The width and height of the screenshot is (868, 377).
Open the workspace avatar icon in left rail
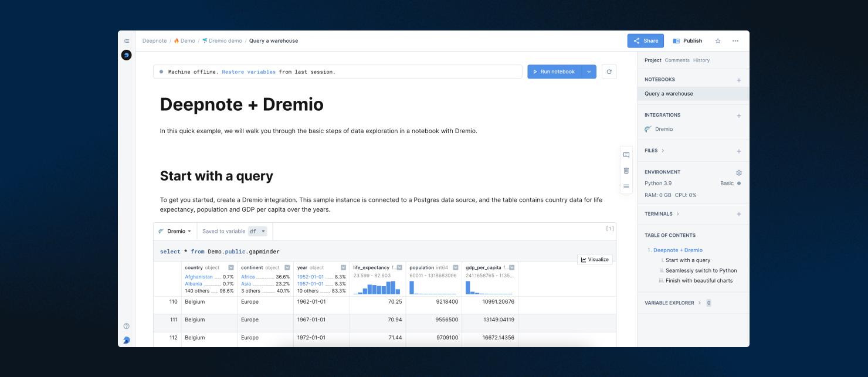pos(126,55)
